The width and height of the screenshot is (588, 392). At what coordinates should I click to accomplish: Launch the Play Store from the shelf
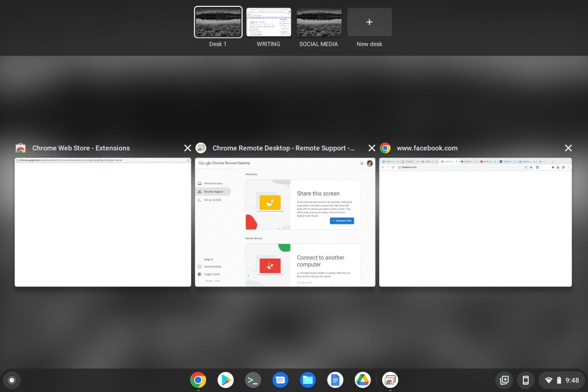pyautogui.click(x=226, y=380)
